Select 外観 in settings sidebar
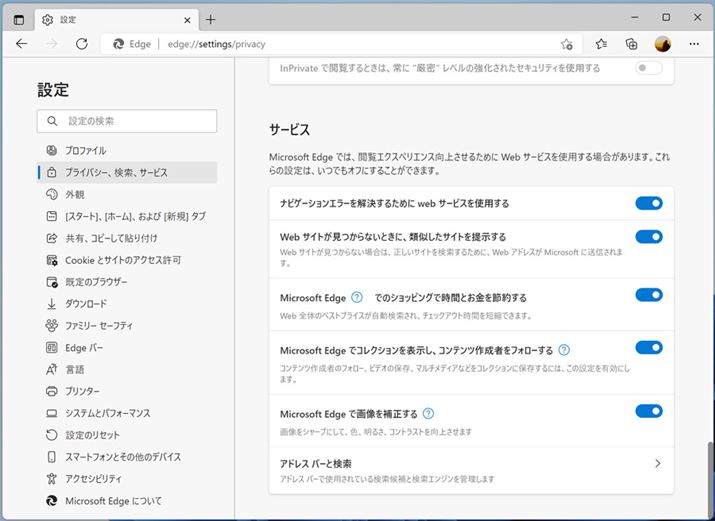715x521 pixels. 75,194
